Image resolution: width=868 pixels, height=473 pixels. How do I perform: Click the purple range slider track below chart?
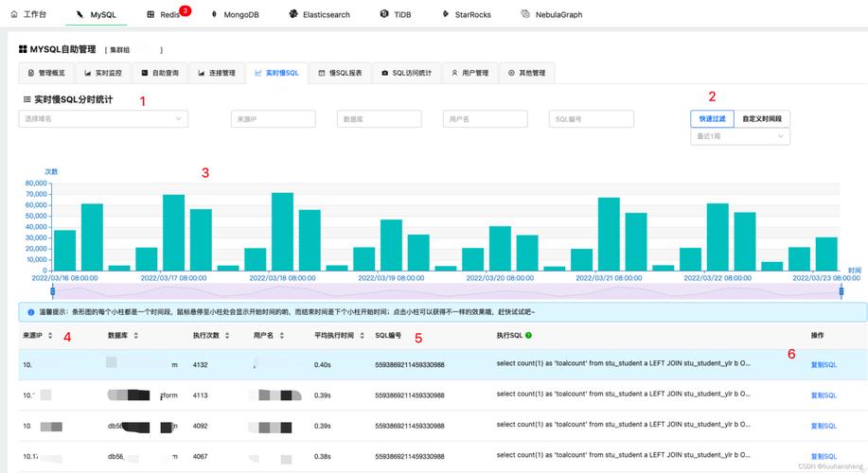(x=447, y=291)
